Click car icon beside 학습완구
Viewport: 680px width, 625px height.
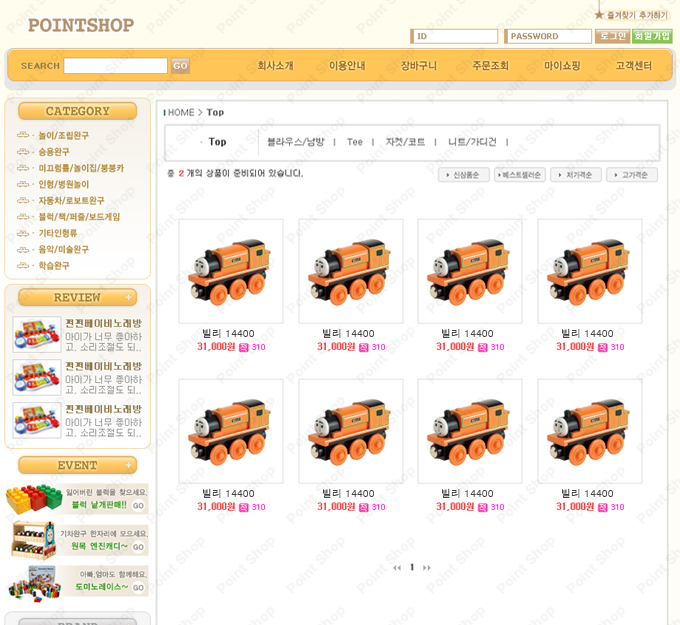(23, 265)
